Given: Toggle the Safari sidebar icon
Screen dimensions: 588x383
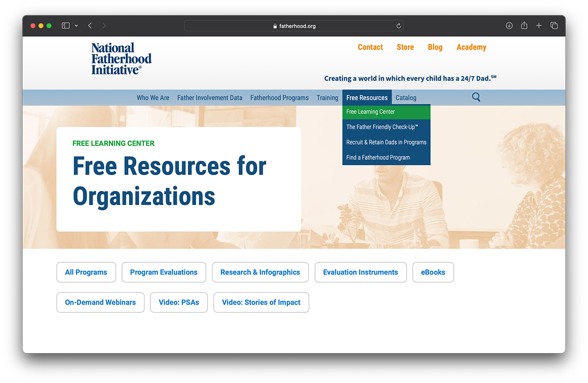Looking at the screenshot, I should tap(66, 26).
